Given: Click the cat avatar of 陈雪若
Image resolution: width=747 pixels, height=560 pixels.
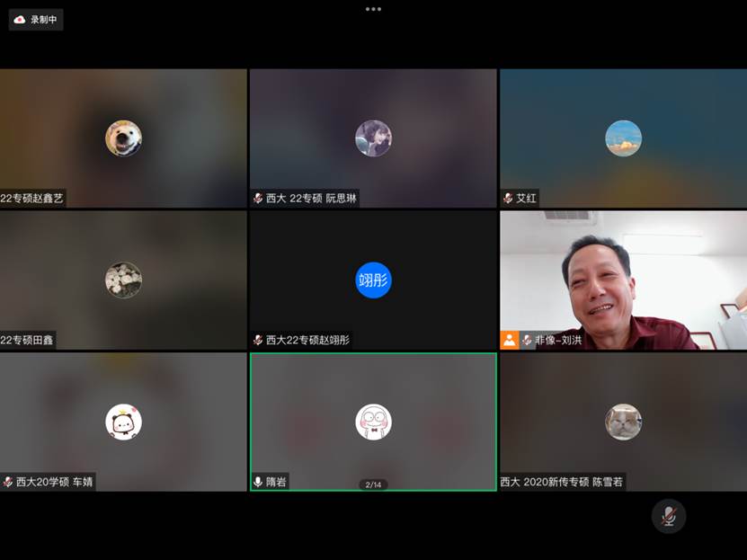Looking at the screenshot, I should coord(623,422).
